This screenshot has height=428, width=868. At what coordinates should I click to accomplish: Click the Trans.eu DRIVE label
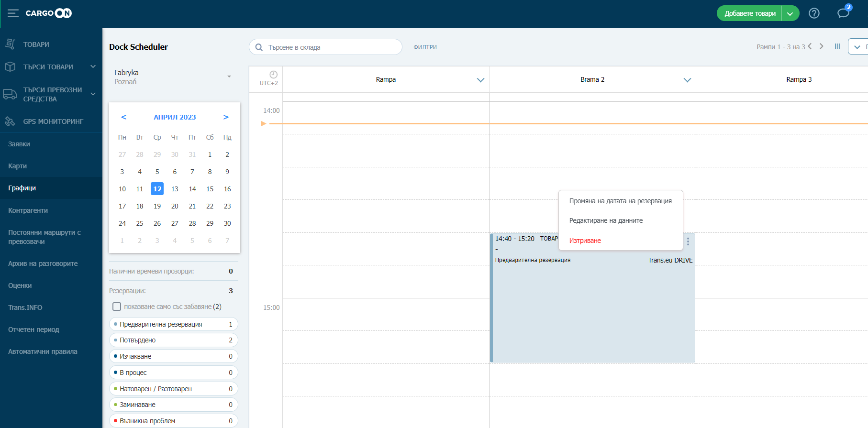click(x=670, y=260)
